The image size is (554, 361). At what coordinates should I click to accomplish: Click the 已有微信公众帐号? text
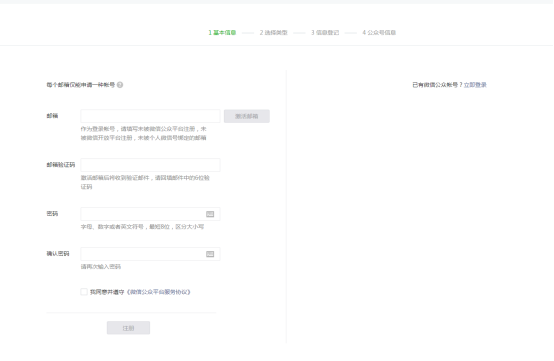pos(437,85)
